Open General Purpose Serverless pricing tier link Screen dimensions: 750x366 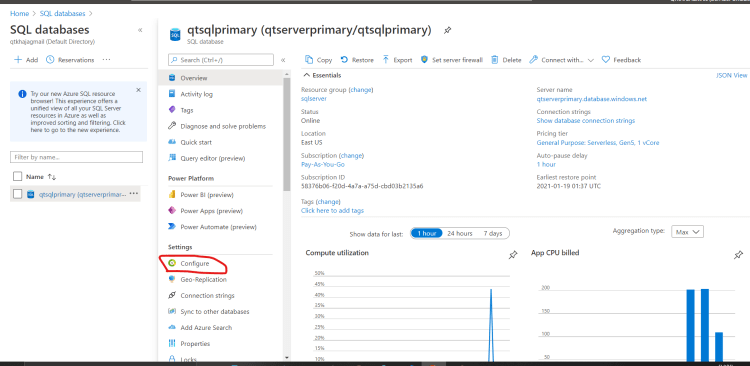[x=598, y=143]
